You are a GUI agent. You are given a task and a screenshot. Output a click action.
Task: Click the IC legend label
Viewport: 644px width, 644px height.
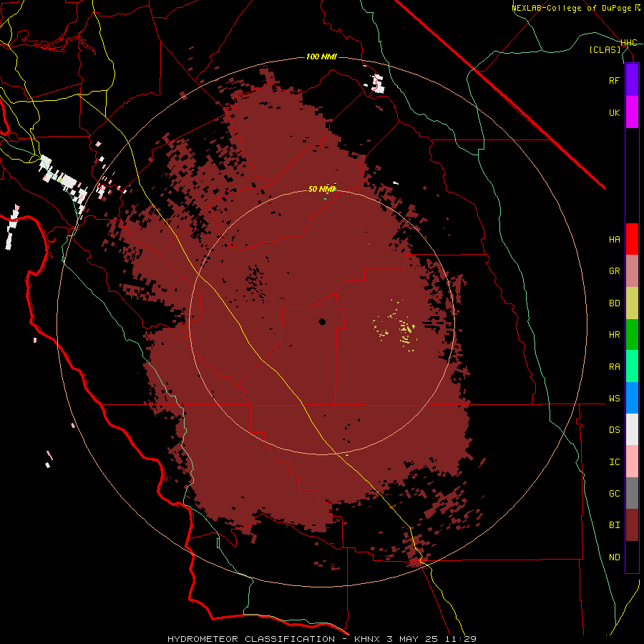[614, 462]
